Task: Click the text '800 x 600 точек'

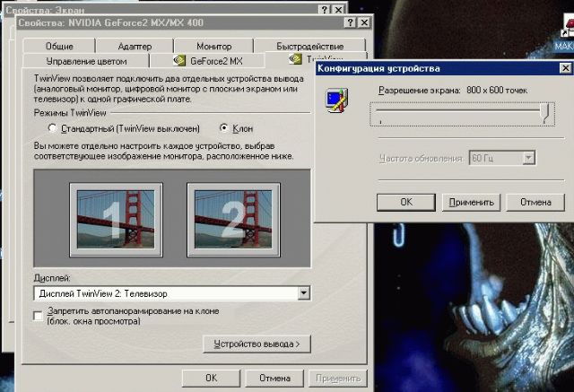Action: [x=497, y=90]
